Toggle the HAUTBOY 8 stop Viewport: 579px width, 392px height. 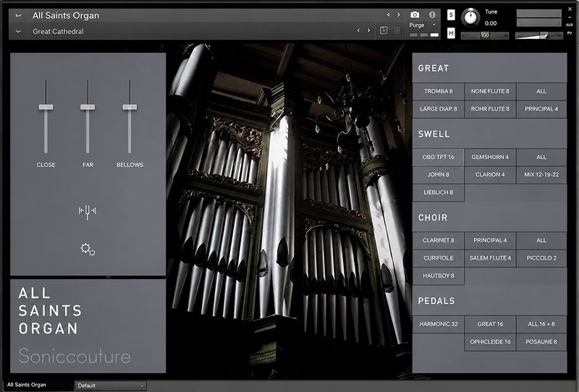439,276
